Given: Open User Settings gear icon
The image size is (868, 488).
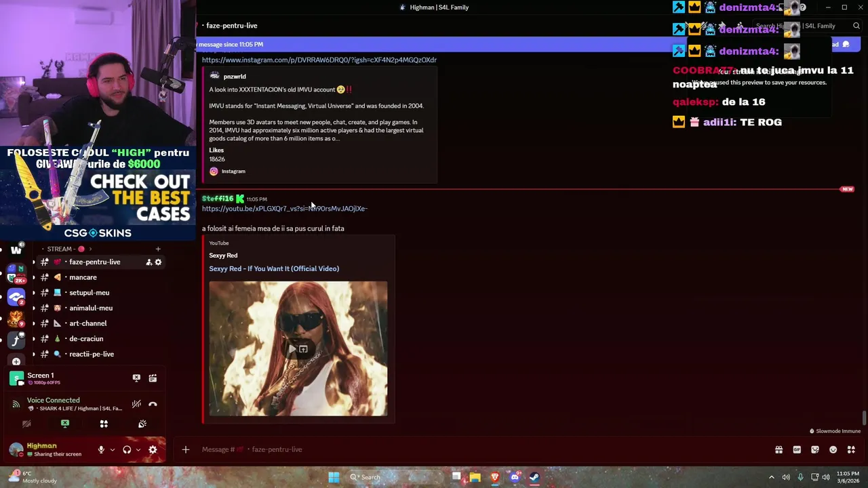Looking at the screenshot, I should coord(153,449).
